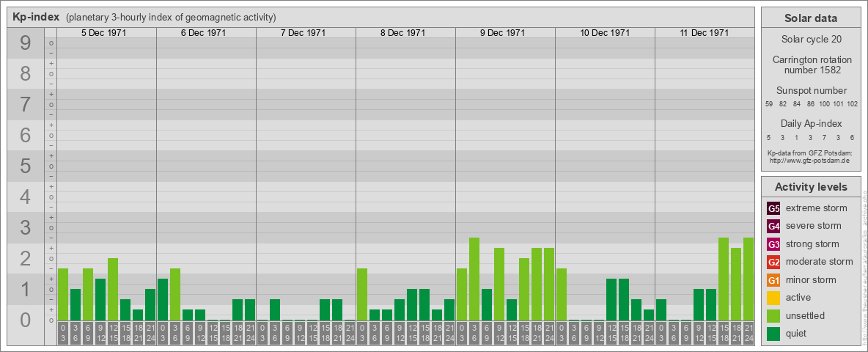This screenshot has height=352, width=868.
Task: Click the tall 3-6 bar on 9 Dec 1971
Action: point(474,279)
